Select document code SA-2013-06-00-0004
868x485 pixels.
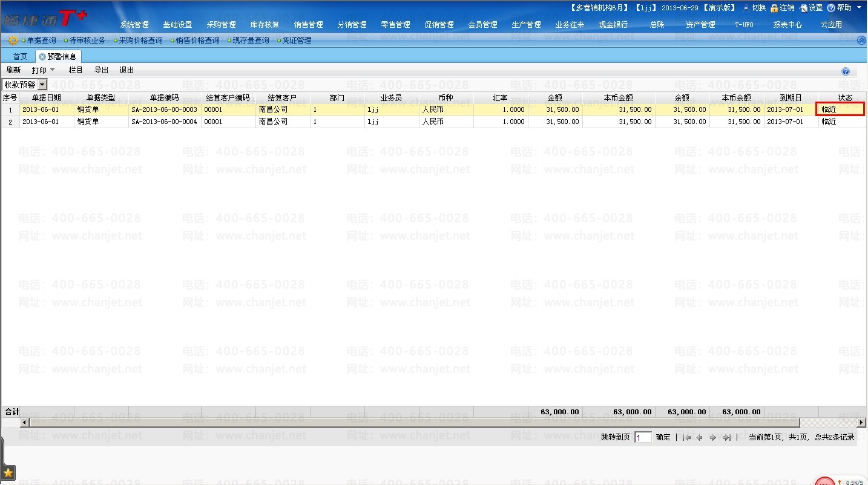[x=164, y=122]
